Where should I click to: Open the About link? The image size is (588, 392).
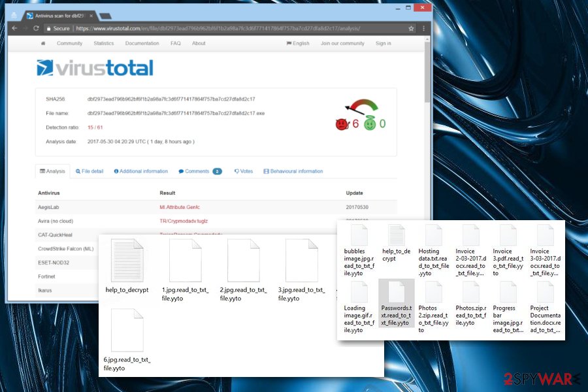[x=199, y=44]
